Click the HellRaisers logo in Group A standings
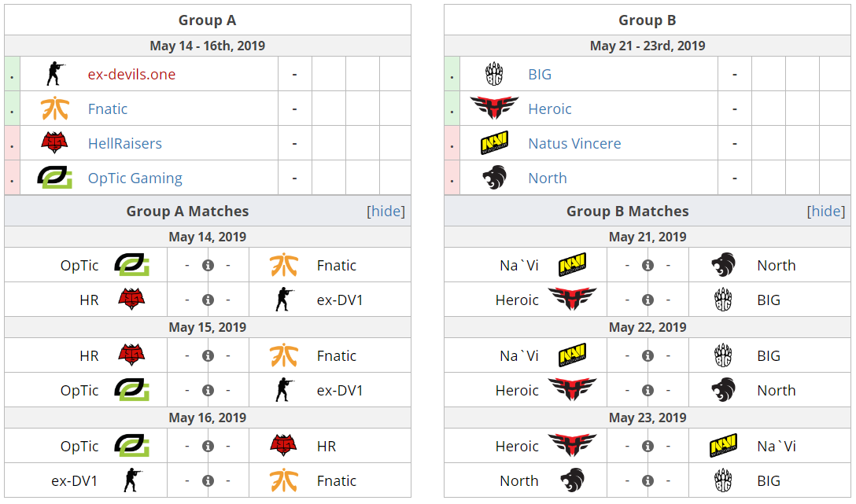 click(54, 143)
